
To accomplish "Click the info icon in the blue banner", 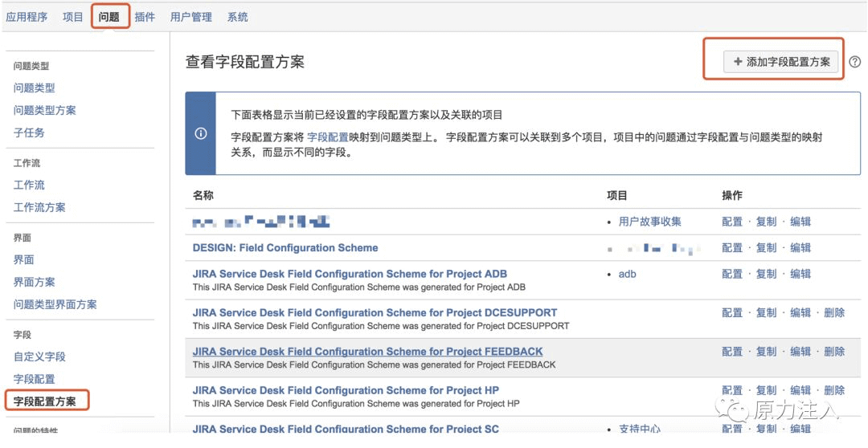I will tap(201, 133).
